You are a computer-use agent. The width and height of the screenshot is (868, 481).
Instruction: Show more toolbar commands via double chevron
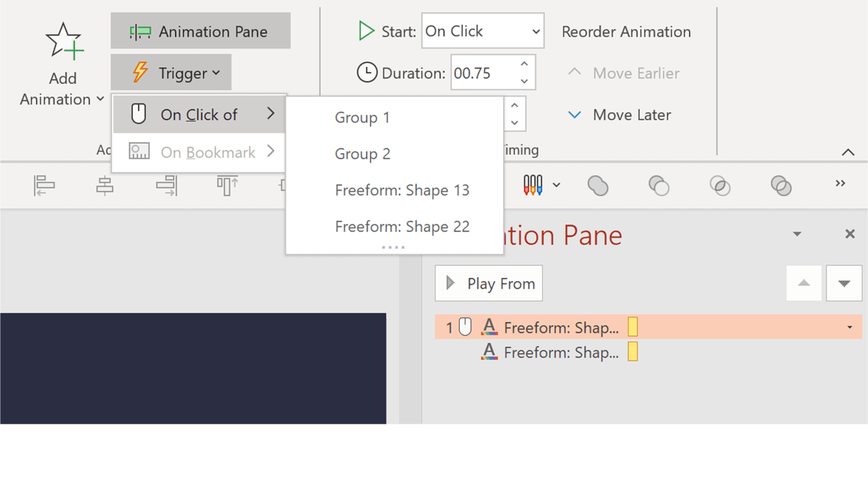840,183
